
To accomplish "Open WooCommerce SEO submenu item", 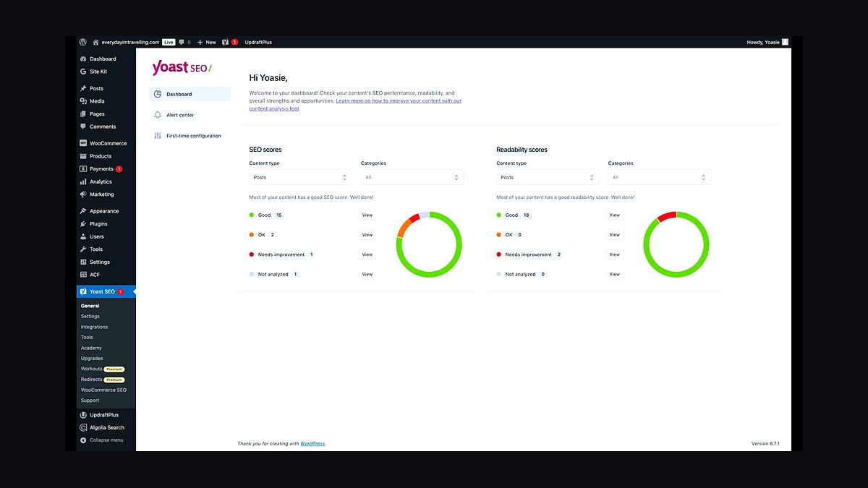I will (x=103, y=390).
